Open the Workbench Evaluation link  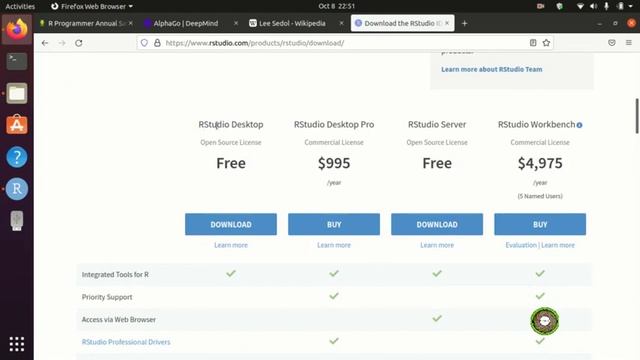[521, 245]
